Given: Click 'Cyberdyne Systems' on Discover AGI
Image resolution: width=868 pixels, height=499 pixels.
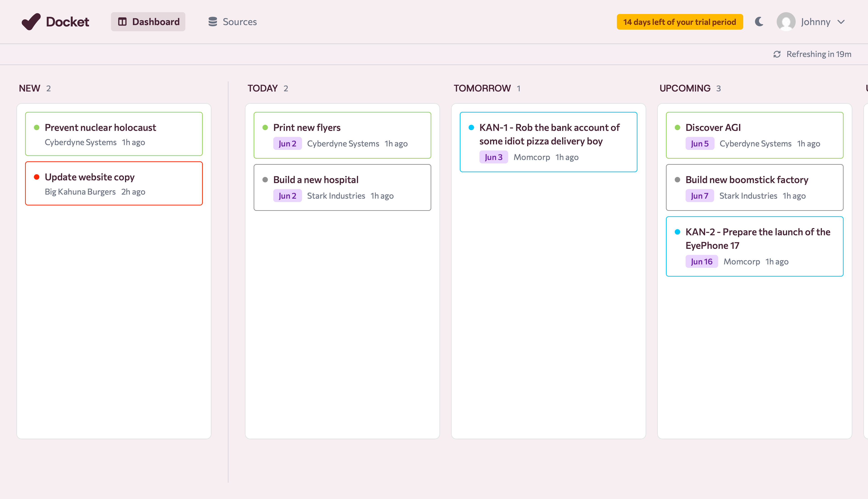Looking at the screenshot, I should tap(755, 144).
